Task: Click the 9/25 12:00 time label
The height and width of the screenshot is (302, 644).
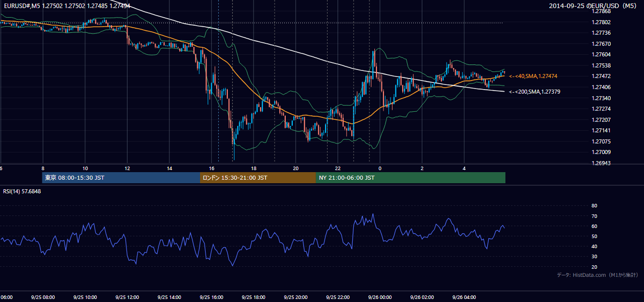Action: [x=127, y=297]
